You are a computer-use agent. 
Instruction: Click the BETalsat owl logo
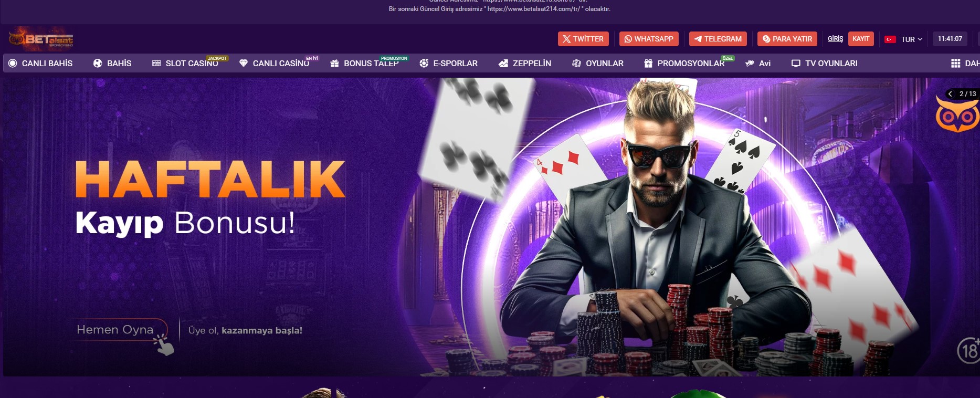41,39
